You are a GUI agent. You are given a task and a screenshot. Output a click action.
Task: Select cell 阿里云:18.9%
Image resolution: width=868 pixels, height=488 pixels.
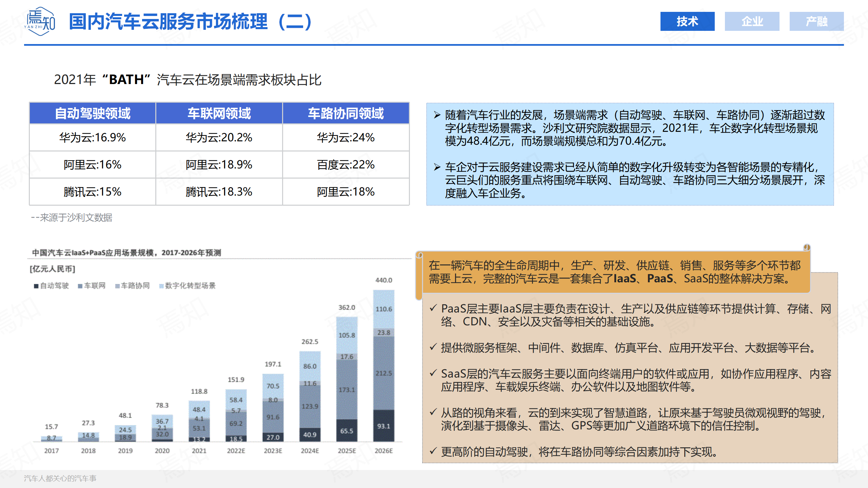click(x=219, y=165)
